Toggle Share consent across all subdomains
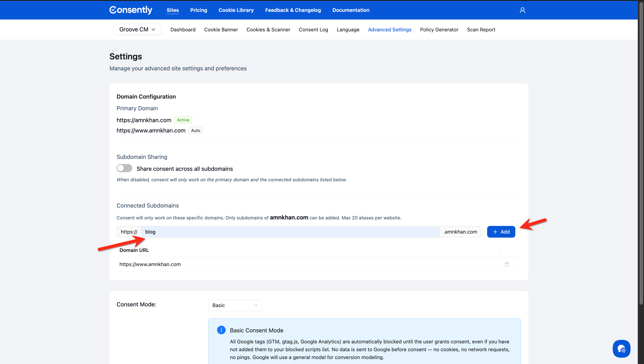644x364 pixels. [x=124, y=168]
